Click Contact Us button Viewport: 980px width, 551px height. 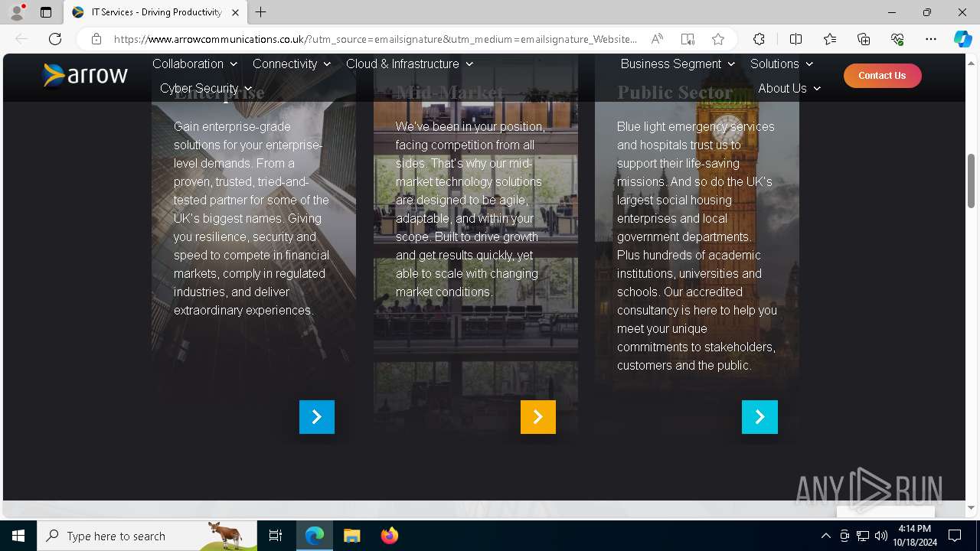[882, 75]
